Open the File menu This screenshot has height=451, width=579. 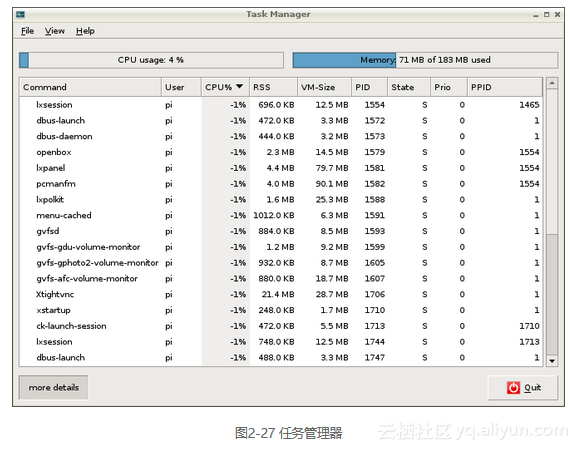click(x=27, y=31)
